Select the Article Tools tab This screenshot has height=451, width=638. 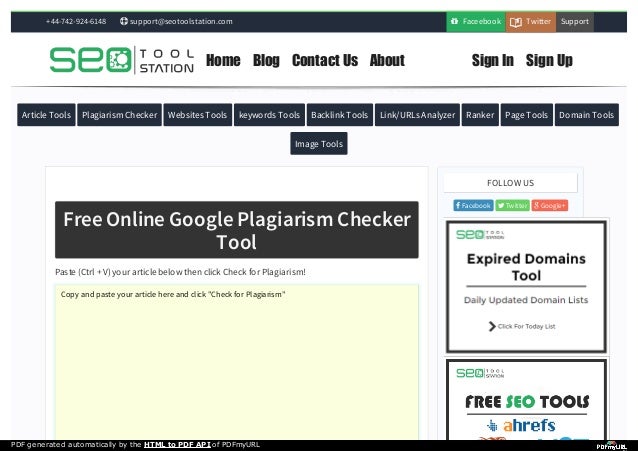(46, 115)
